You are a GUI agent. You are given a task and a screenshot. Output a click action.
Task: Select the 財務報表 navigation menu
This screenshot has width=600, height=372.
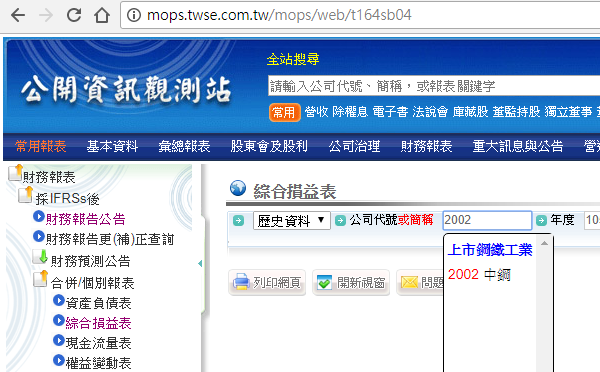pyautogui.click(x=426, y=146)
